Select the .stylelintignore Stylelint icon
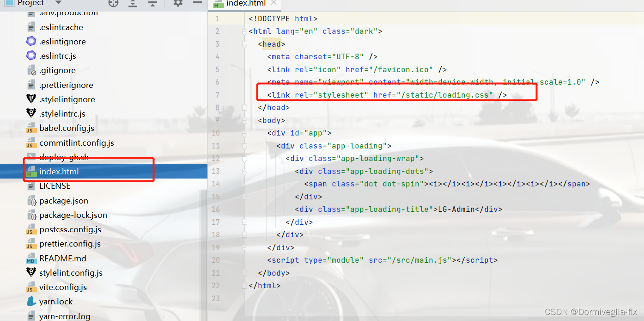644x321 pixels. 31,99
